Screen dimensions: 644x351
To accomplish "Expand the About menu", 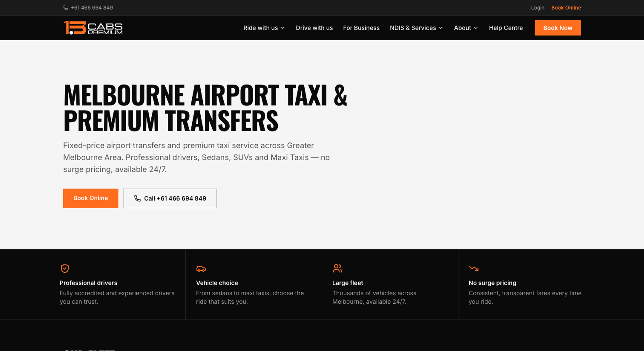I will (466, 28).
